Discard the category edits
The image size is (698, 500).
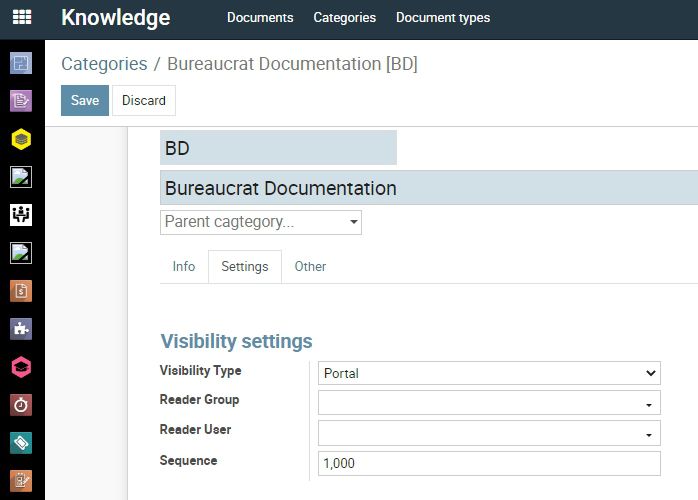click(144, 101)
